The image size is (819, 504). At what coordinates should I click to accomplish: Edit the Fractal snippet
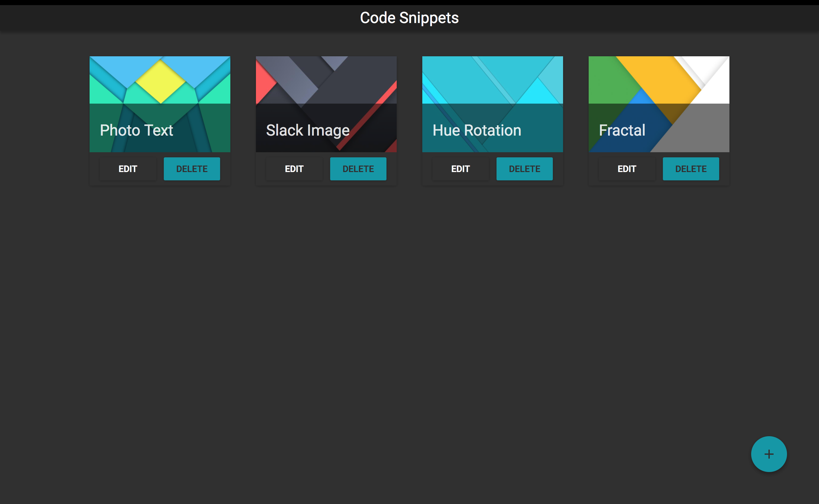(x=627, y=169)
